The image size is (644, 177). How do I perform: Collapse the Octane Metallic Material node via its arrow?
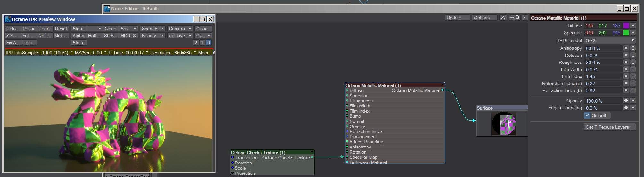pos(442,85)
